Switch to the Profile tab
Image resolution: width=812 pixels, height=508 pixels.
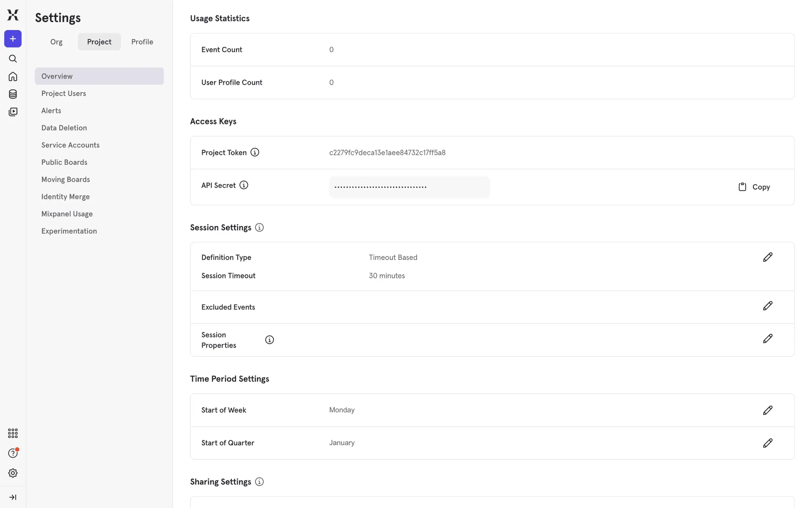(x=142, y=42)
